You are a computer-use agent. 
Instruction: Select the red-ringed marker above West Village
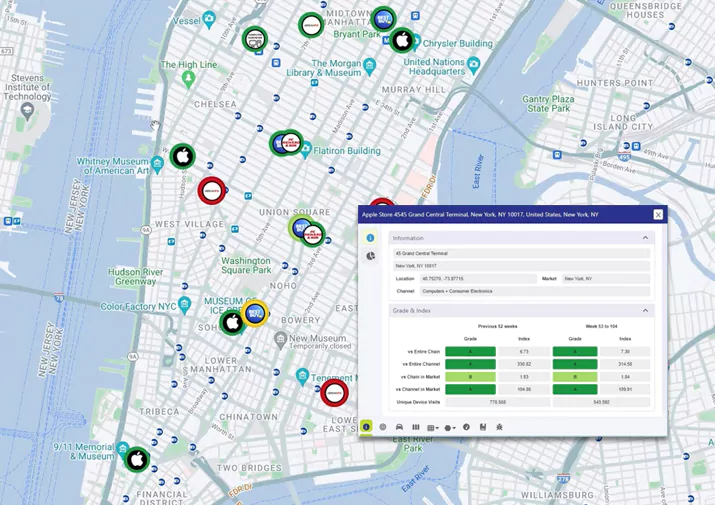(x=212, y=191)
